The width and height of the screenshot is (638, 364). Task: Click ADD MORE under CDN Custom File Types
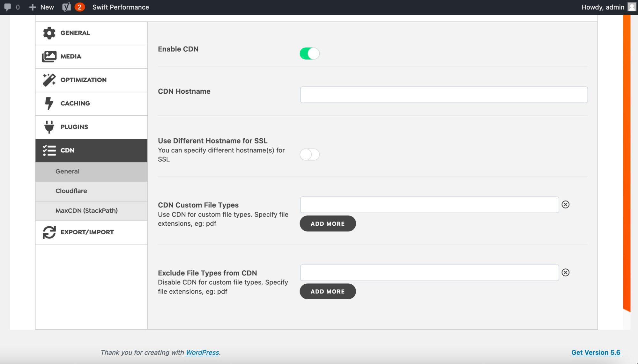coord(327,223)
